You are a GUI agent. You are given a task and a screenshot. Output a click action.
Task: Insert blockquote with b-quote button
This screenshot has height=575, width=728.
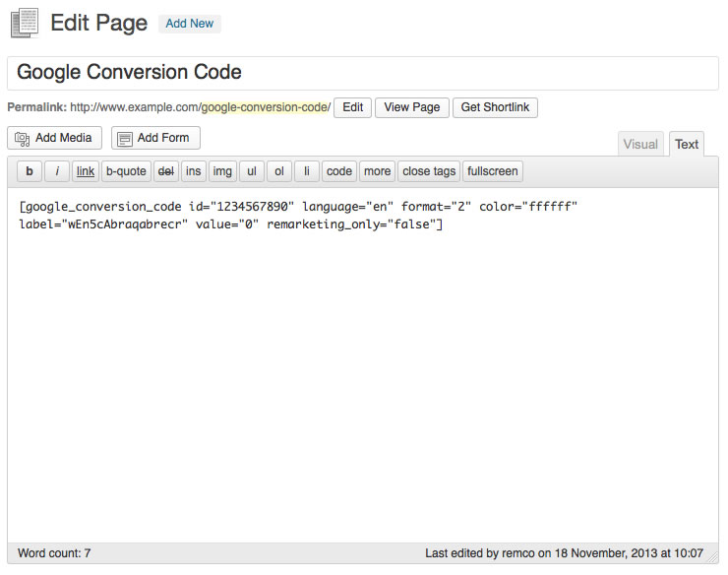[x=126, y=171]
